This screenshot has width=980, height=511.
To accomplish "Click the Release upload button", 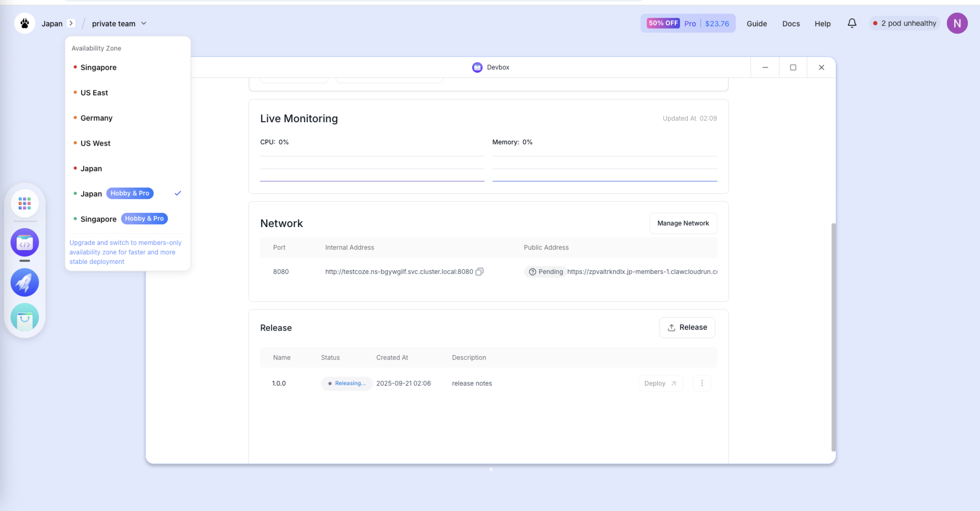I will pos(687,328).
